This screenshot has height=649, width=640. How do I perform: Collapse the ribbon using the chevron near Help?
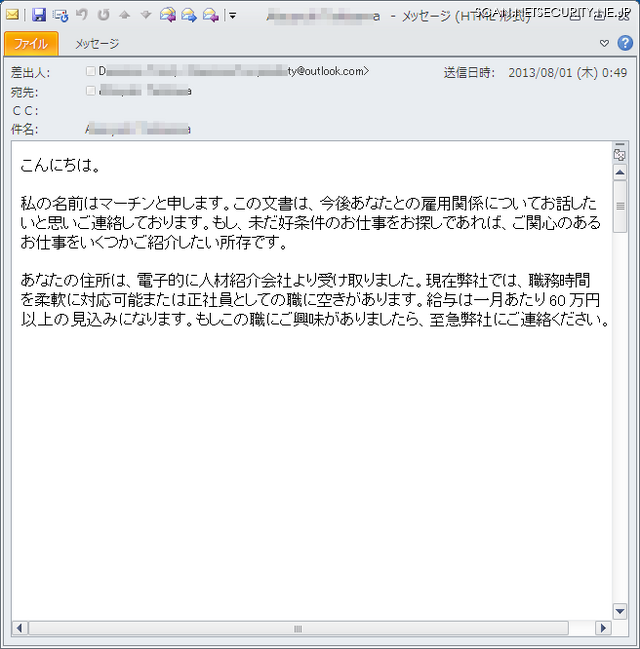(x=604, y=44)
